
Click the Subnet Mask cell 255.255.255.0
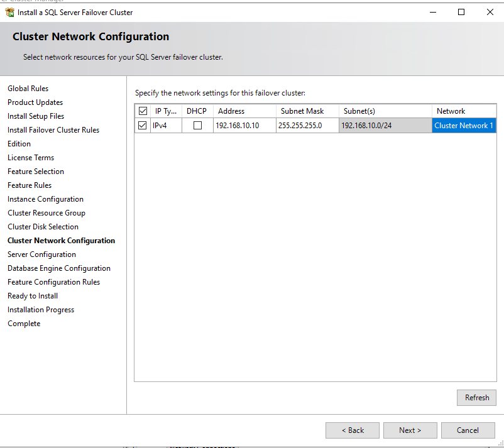point(307,125)
